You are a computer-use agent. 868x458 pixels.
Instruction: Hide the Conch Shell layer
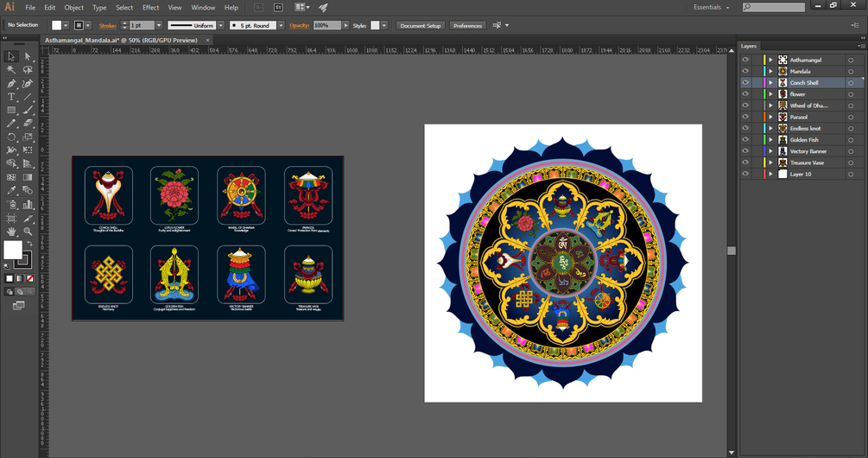745,82
